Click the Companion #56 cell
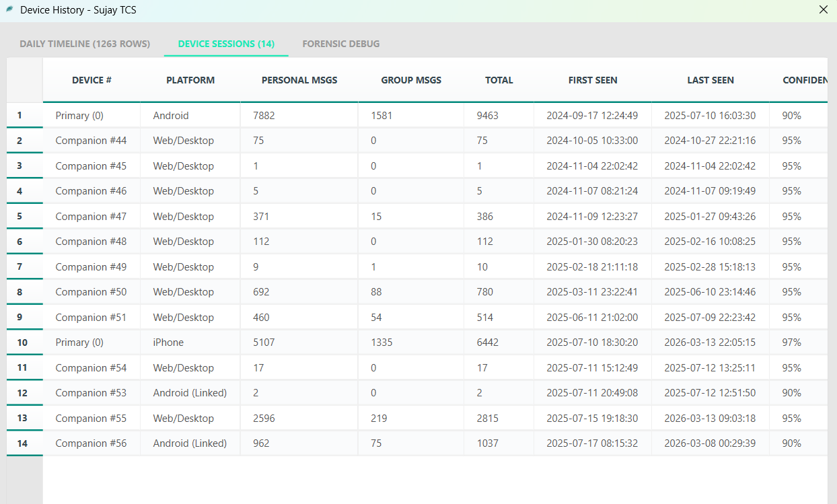 point(92,443)
